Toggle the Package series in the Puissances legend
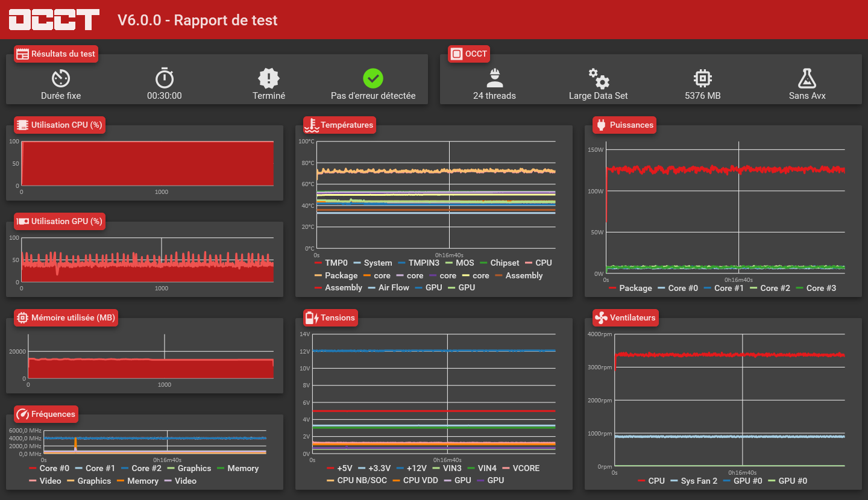The image size is (868, 500). pyautogui.click(x=631, y=288)
